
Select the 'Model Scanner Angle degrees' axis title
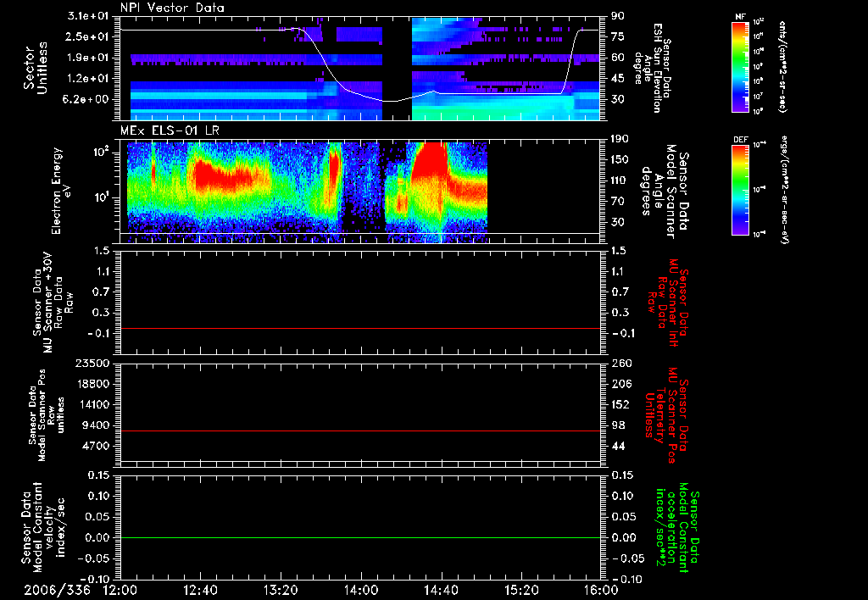[x=665, y=192]
